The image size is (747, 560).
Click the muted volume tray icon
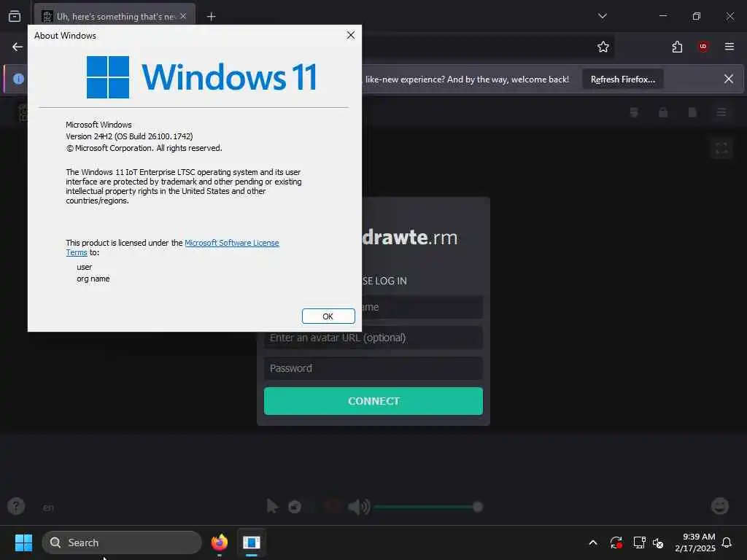pos(658,542)
